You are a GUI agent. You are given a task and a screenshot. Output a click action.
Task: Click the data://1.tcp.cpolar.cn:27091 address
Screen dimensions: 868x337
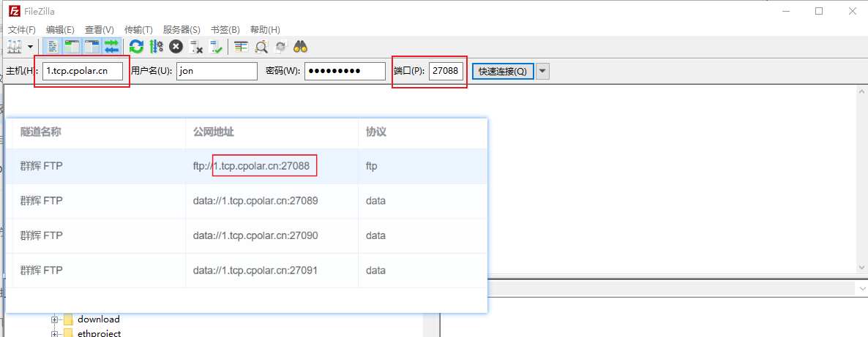(x=255, y=270)
